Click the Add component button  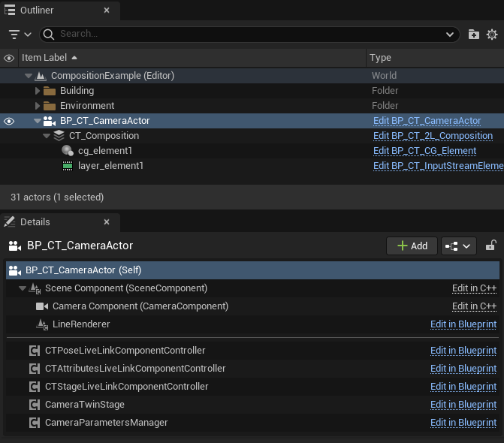pyautogui.click(x=412, y=246)
